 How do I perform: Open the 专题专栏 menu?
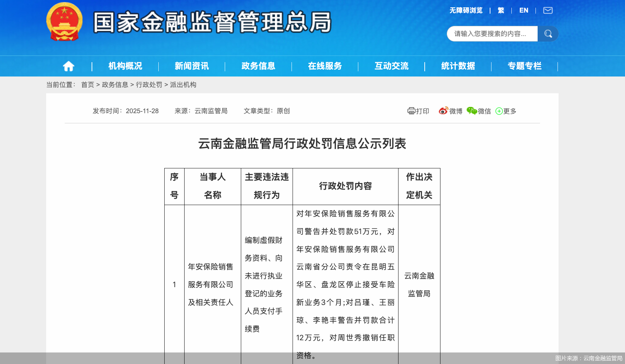pos(525,66)
